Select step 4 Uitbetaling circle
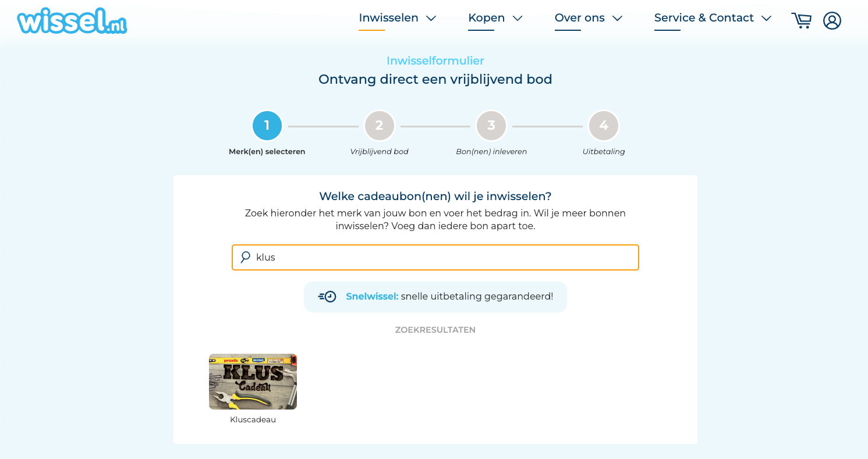 pyautogui.click(x=604, y=126)
